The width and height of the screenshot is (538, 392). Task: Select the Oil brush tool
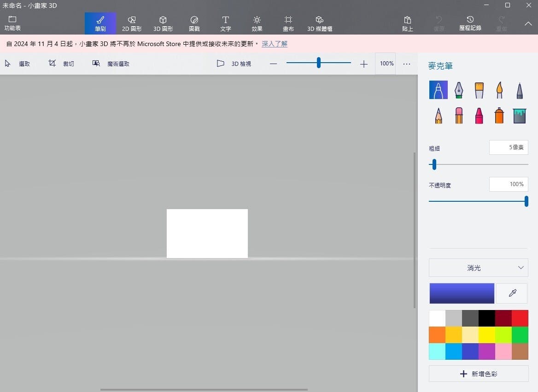point(479,90)
